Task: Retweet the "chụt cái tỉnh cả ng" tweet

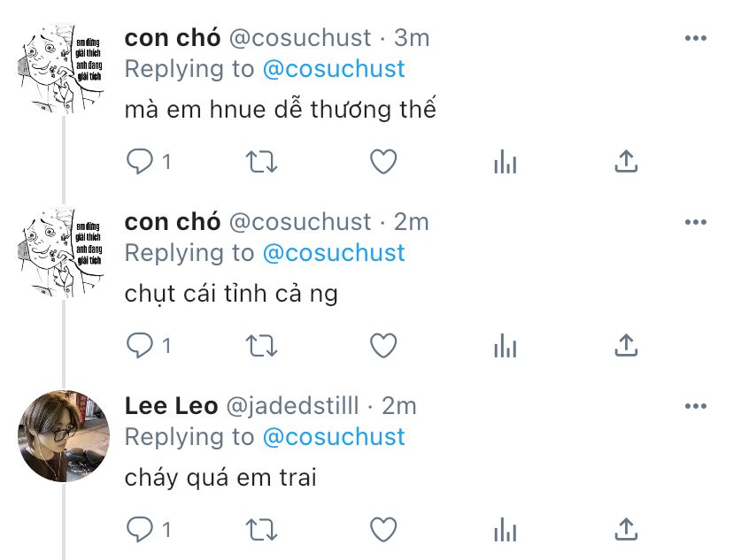Action: click(x=262, y=346)
